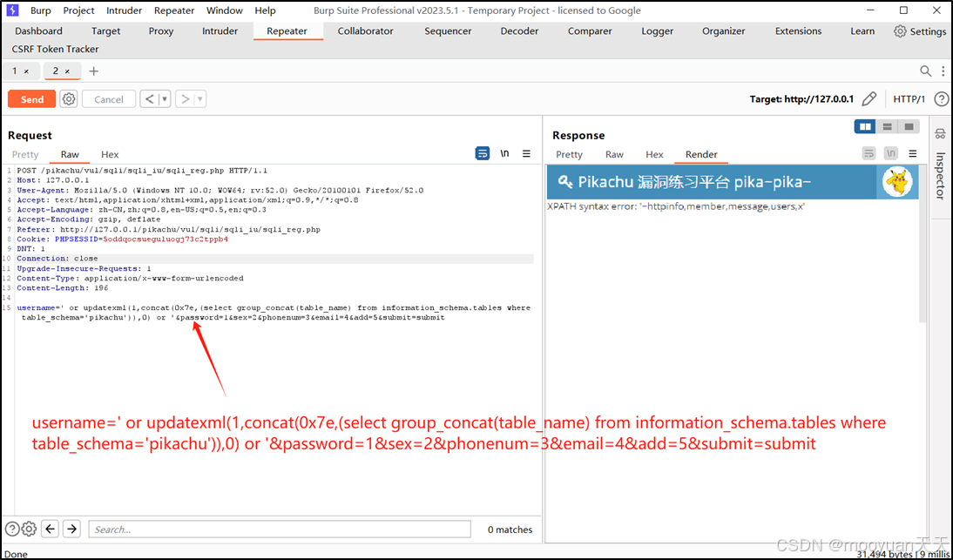
Task: Open the Repeater help question-mark icon
Action: (941, 99)
